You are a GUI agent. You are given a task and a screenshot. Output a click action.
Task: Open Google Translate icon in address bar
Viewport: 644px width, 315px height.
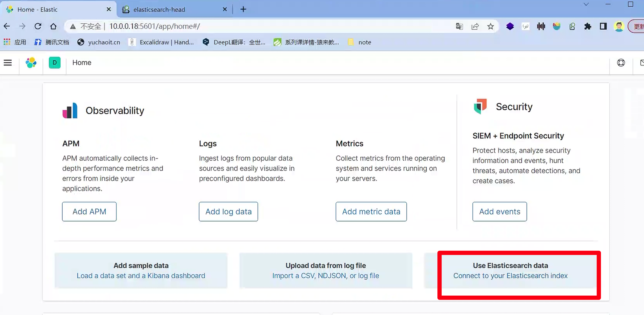pos(459,26)
